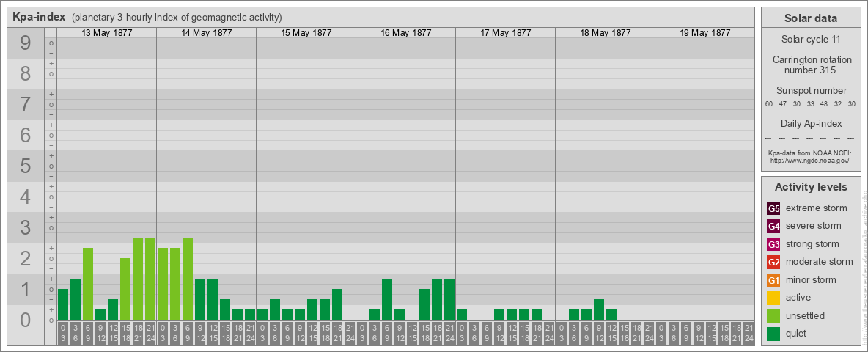Click the 'Solar cycle 11' text
This screenshot has width=868, height=352.
[810, 40]
